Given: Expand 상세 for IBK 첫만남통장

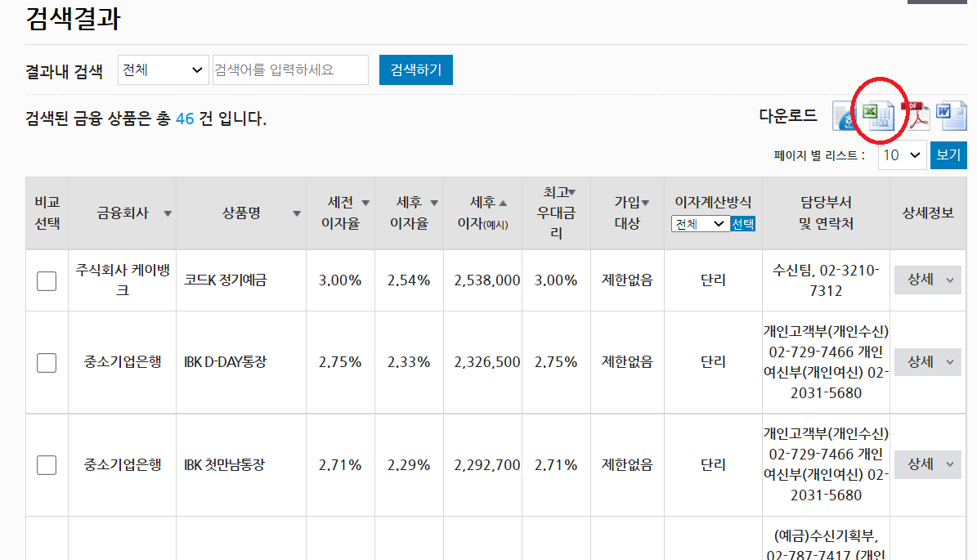Looking at the screenshot, I should coord(927,464).
